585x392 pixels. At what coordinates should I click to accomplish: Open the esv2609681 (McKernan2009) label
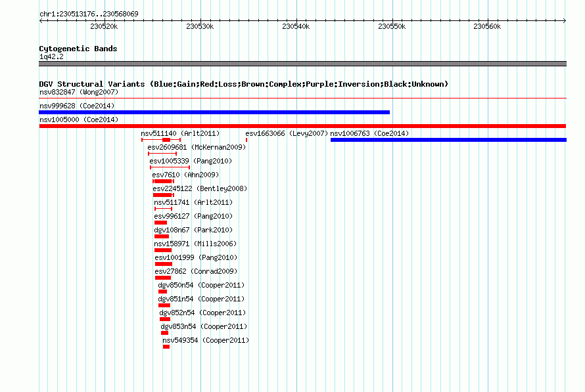click(x=197, y=147)
